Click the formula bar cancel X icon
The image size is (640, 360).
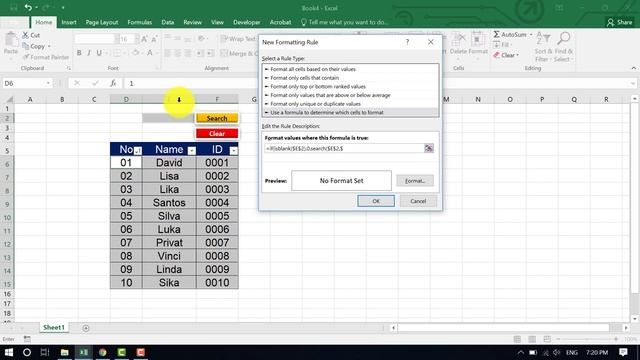(77, 83)
